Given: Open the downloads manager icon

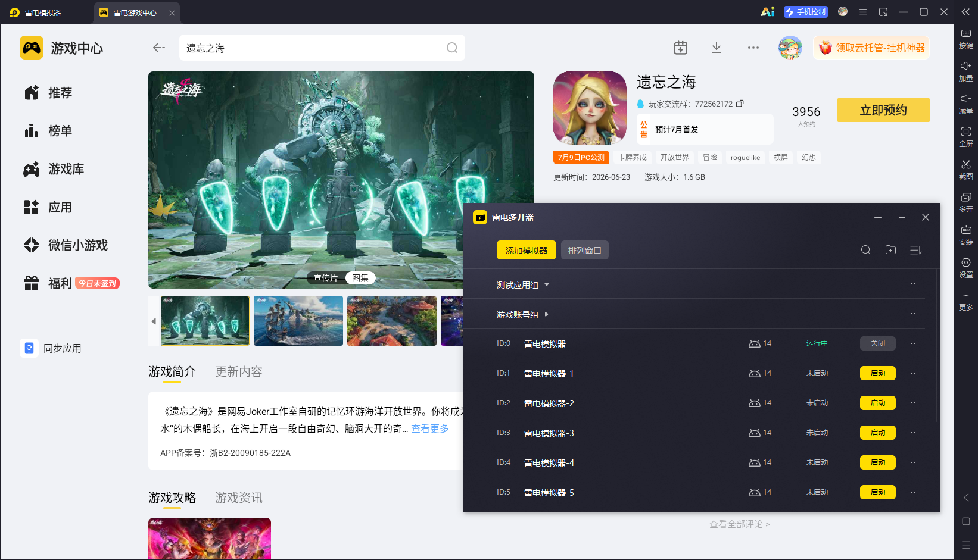Looking at the screenshot, I should (717, 48).
